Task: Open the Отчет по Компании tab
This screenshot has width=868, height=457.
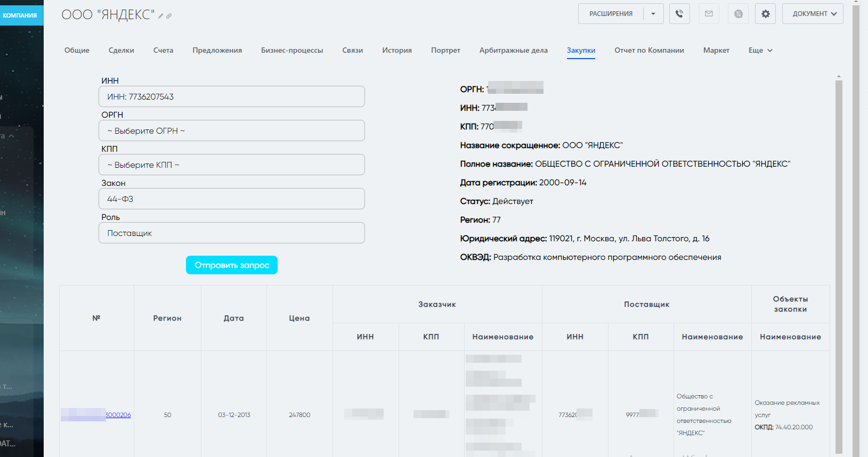Action: click(649, 50)
